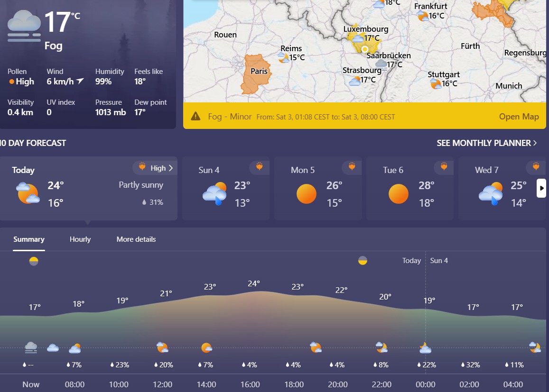Click the partly sunny icon on the Today card
The image size is (549, 392).
click(27, 193)
